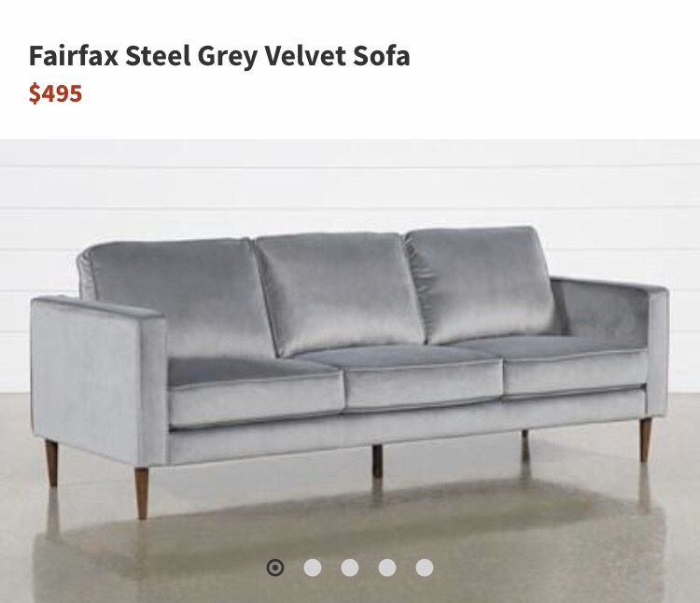
Task: Open the Fairfax Steel Grey Velvet Sofa title
Action: (219, 56)
